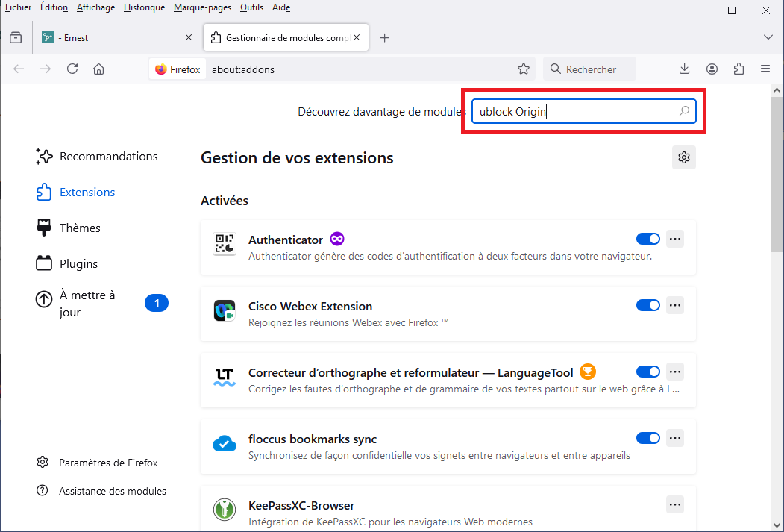The height and width of the screenshot is (532, 784).
Task: Click the page reload icon
Action: click(x=72, y=69)
